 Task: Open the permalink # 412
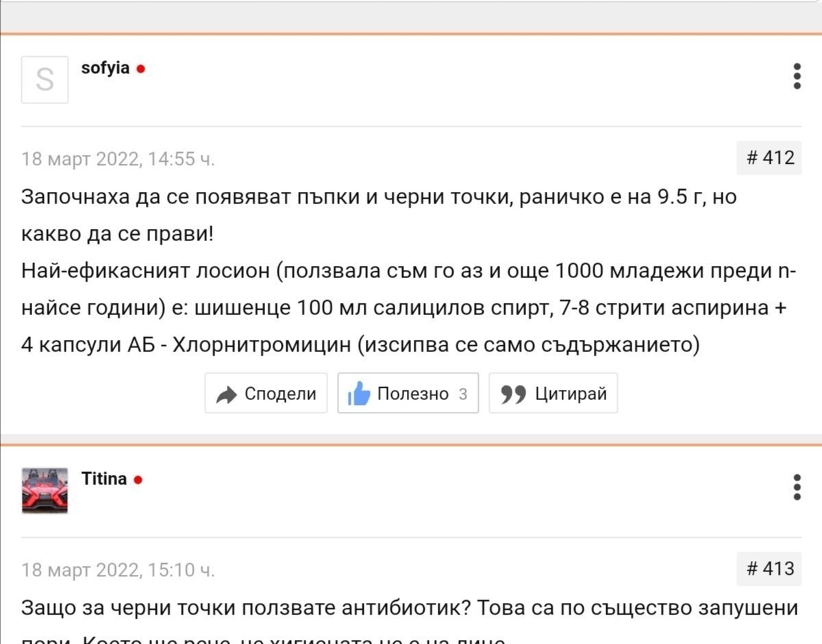pos(769,158)
